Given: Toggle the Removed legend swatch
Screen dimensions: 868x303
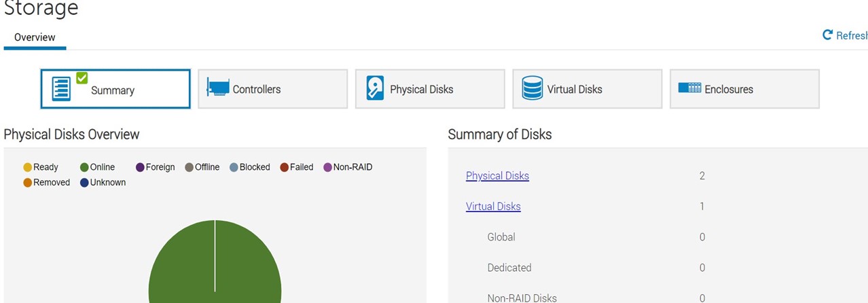Looking at the screenshot, I should click(x=28, y=183).
